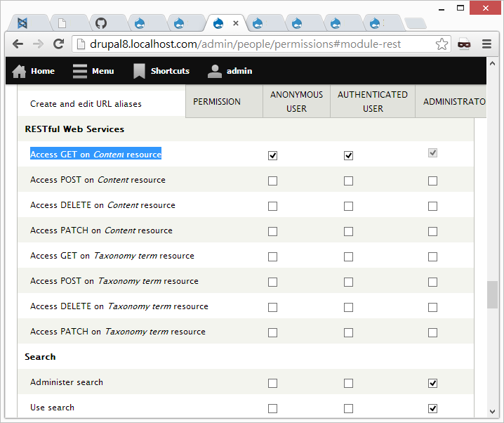Close the active Drupal tab
Viewport: 504px width, 423px height.
[x=235, y=23]
